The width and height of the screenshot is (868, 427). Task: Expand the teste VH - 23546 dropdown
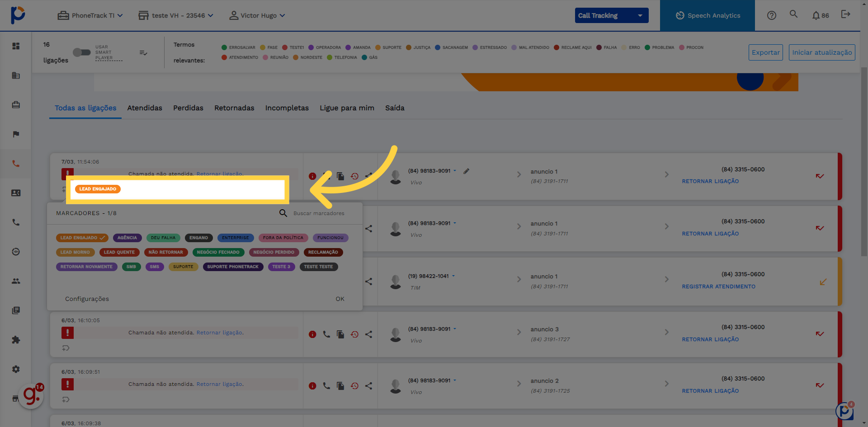click(x=176, y=15)
